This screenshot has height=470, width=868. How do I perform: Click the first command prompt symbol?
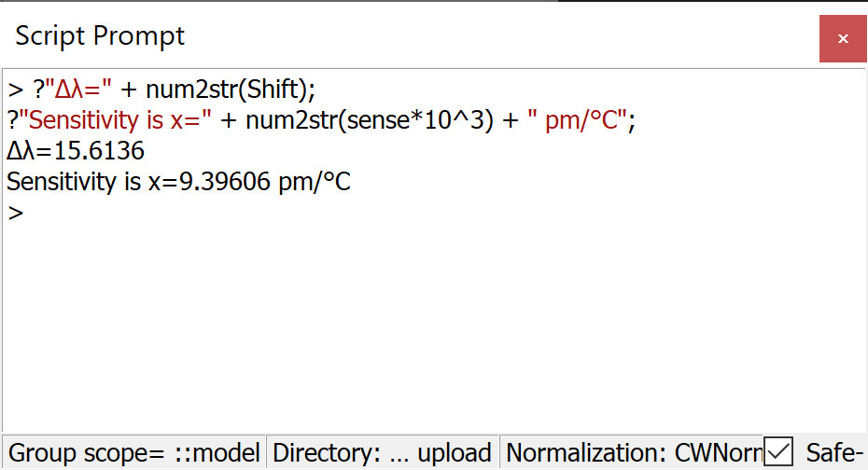(14, 90)
